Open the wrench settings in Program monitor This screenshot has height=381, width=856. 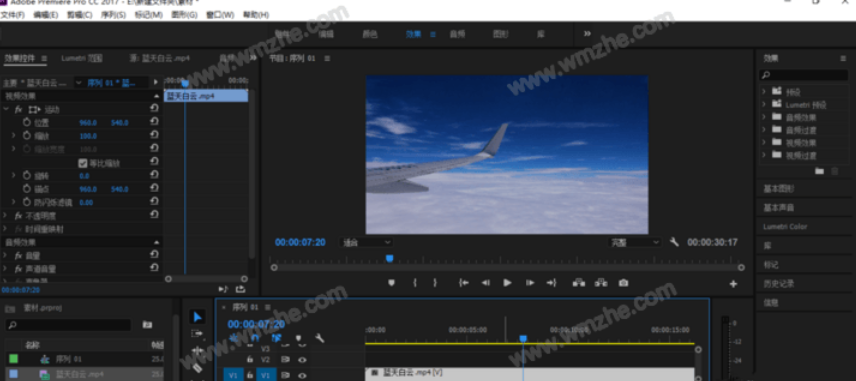pyautogui.click(x=674, y=242)
